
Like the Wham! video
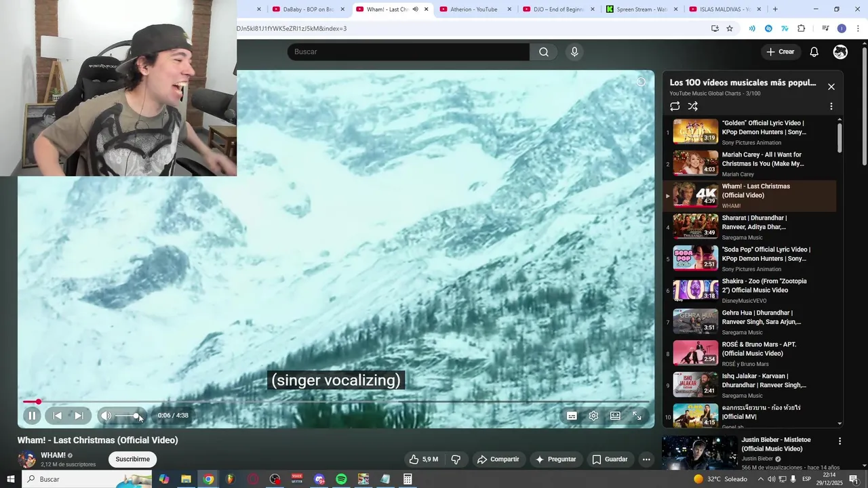coord(424,459)
